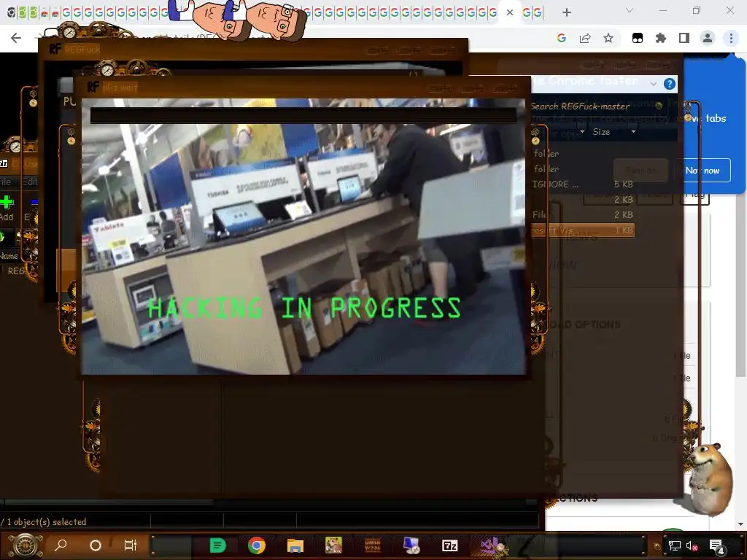Open dropdown arrow left of Size
747x560 pixels.
(582, 131)
